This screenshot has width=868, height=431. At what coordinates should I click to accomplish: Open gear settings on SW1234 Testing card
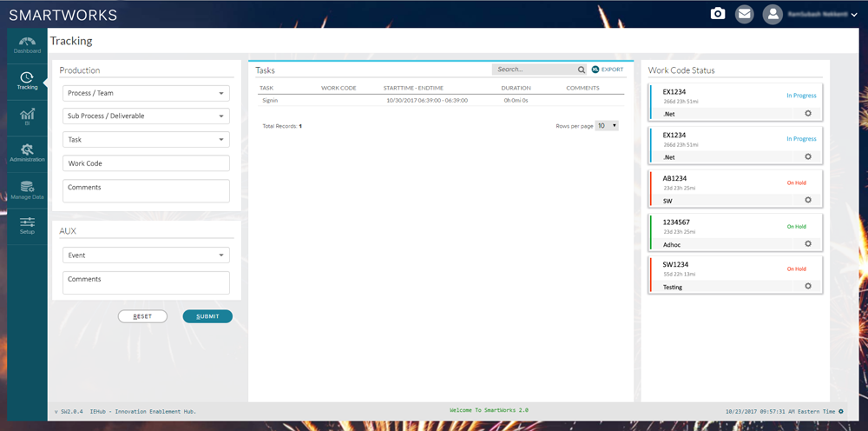coord(807,286)
